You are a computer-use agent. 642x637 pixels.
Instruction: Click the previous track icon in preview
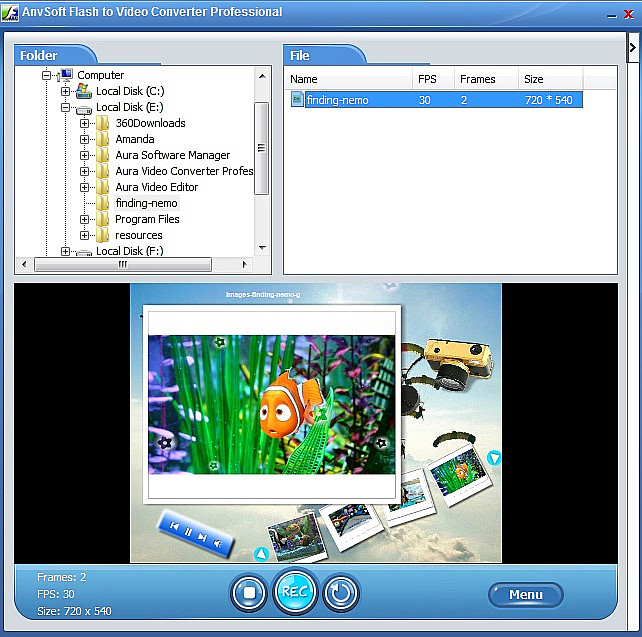click(174, 526)
